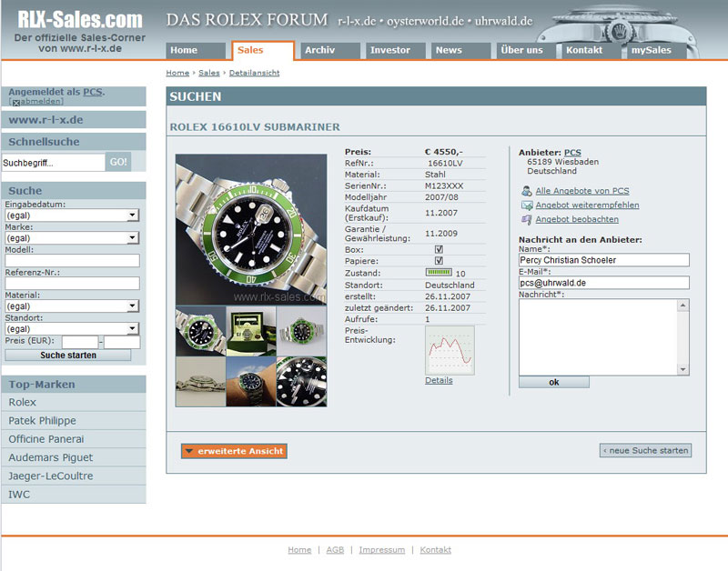Open the Anbieter PCS link
Screen dimensions: 728x571
[572, 153]
